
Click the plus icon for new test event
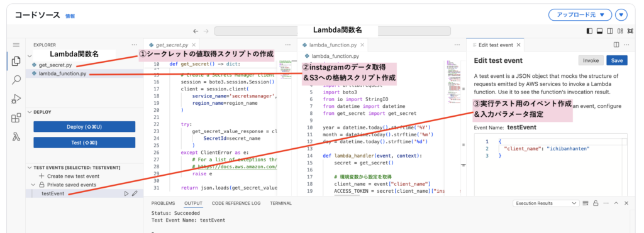pyautogui.click(x=42, y=176)
